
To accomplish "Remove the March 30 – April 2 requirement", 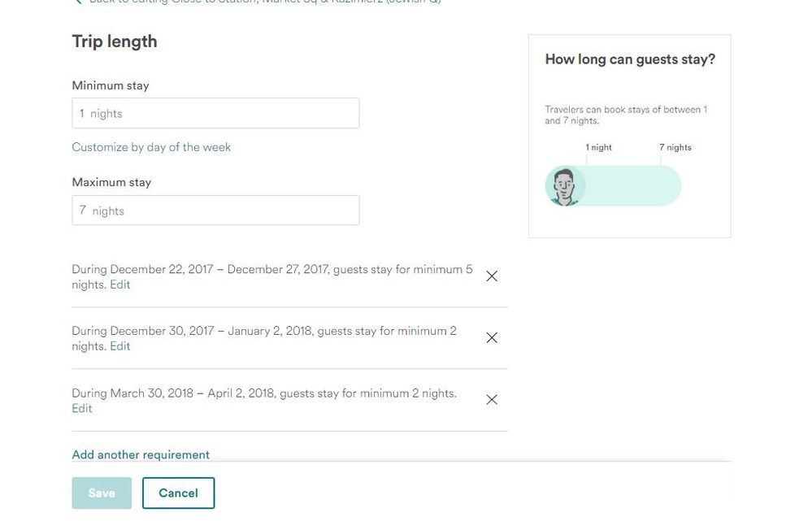I will pos(492,400).
